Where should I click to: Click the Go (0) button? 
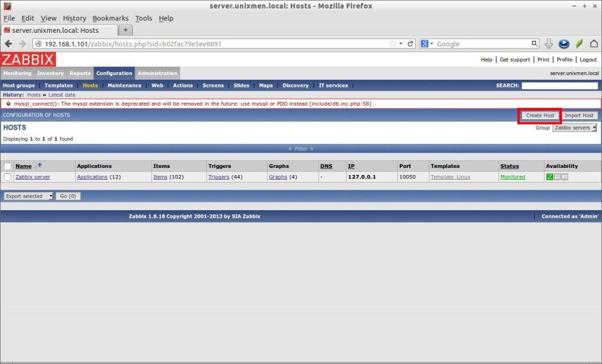(x=68, y=196)
